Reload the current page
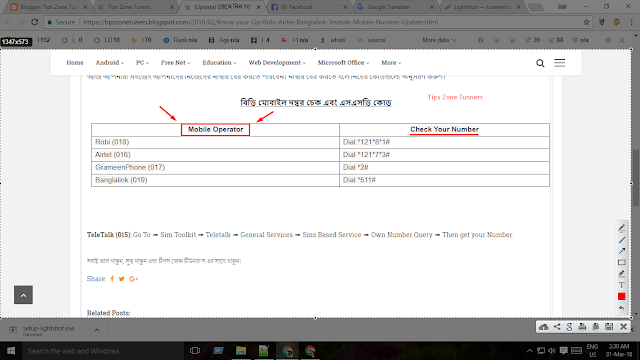The width and height of the screenshot is (640, 360). coord(35,22)
